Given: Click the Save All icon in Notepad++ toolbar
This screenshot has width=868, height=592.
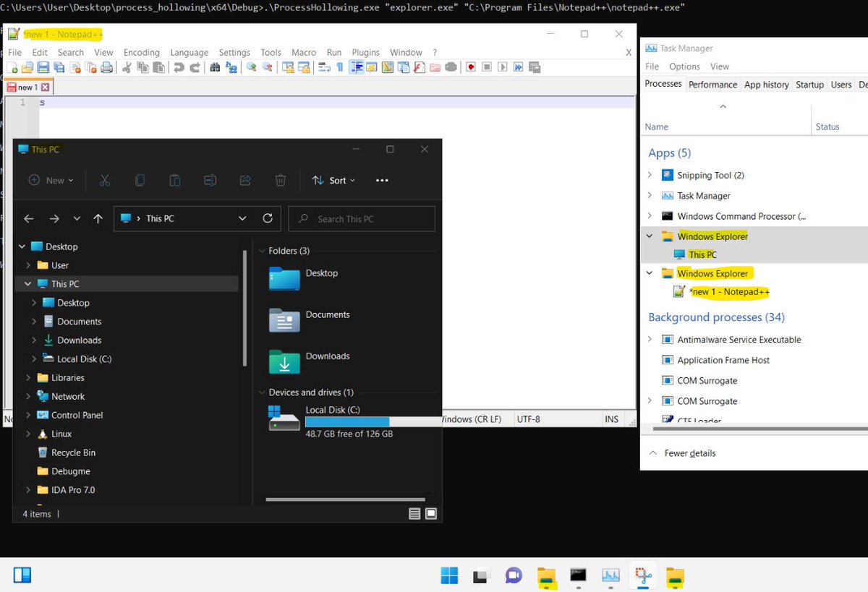Looking at the screenshot, I should point(59,67).
